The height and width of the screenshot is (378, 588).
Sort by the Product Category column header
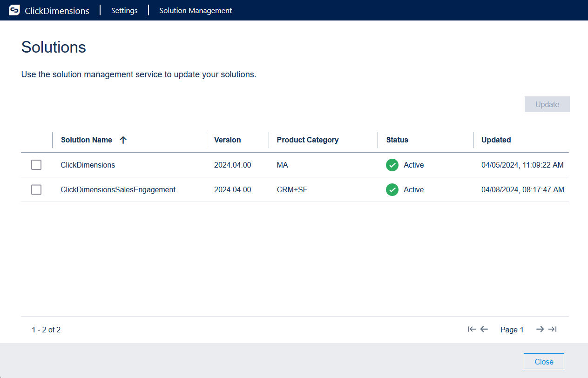pyautogui.click(x=308, y=140)
